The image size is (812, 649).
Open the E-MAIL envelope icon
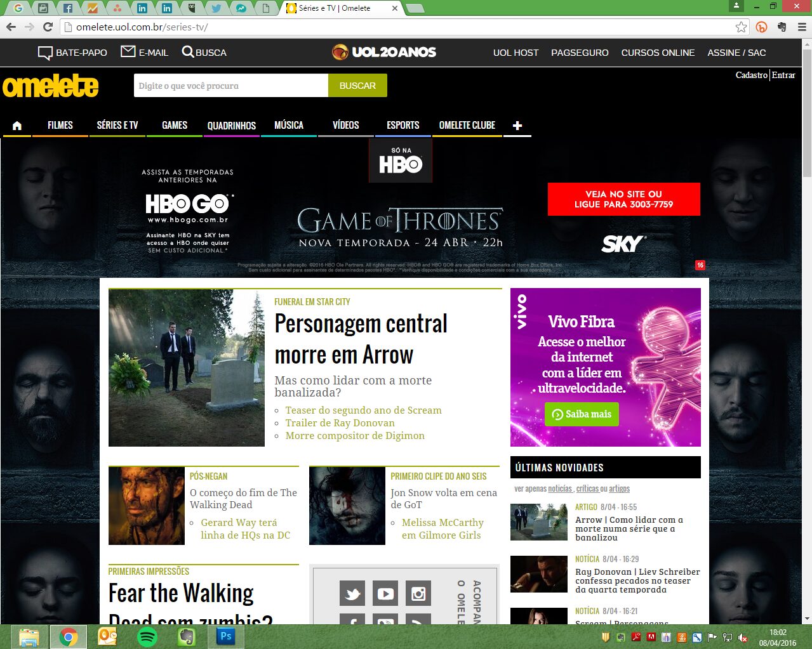coord(128,52)
